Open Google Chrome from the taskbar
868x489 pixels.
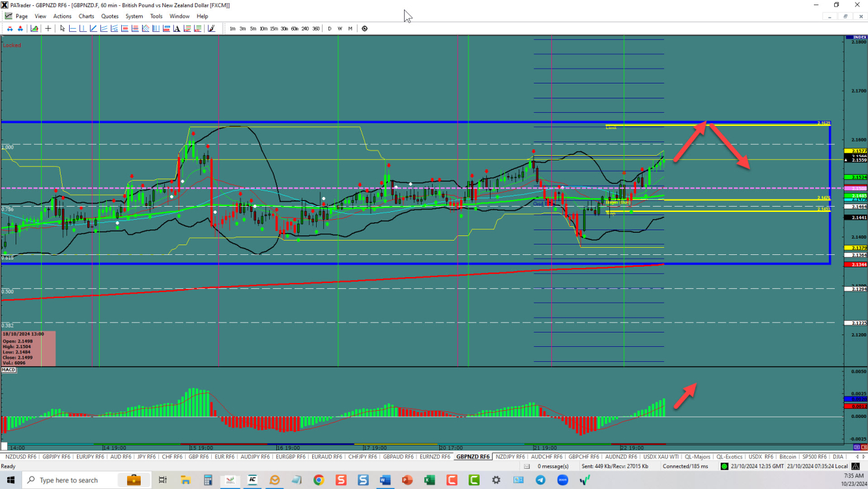point(319,481)
